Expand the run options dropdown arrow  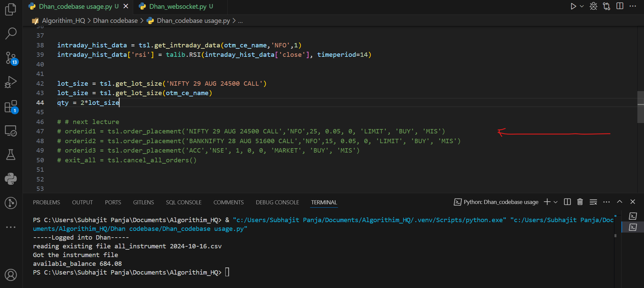[582, 6]
